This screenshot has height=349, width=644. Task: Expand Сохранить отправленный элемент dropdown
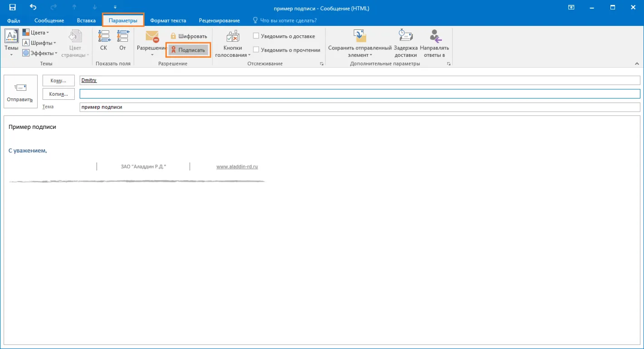pos(360,44)
